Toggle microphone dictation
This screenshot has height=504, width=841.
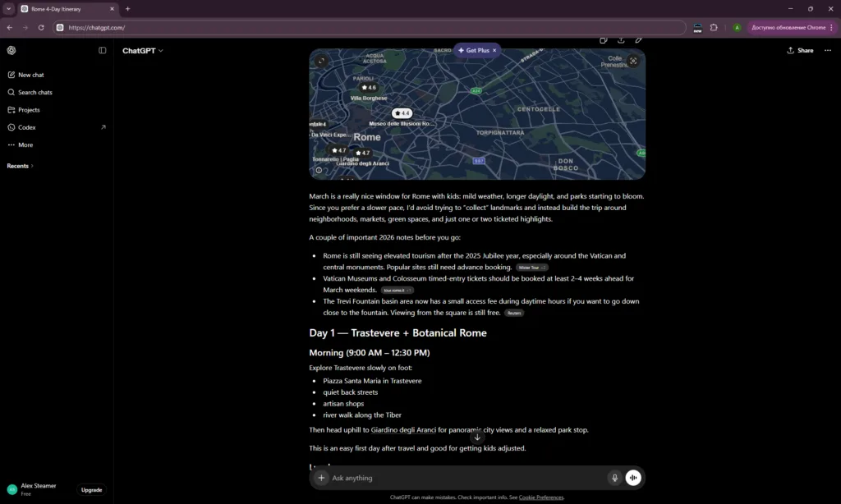(614, 478)
